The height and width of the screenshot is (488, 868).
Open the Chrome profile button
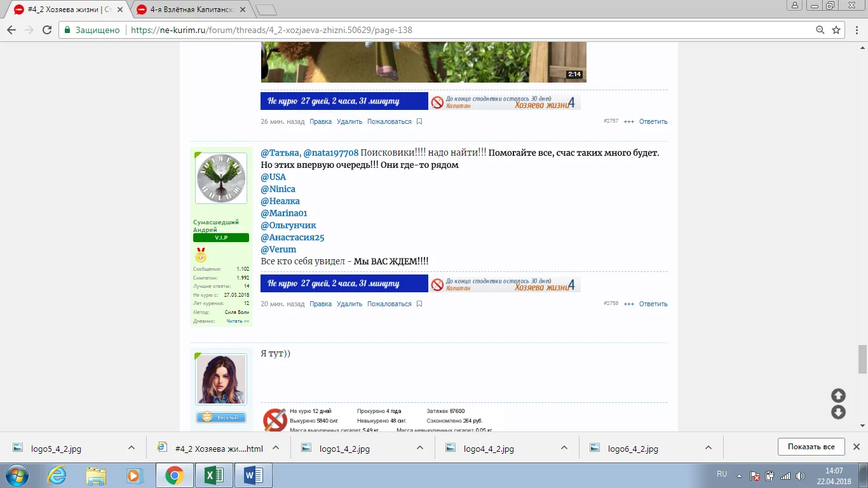pos(794,5)
